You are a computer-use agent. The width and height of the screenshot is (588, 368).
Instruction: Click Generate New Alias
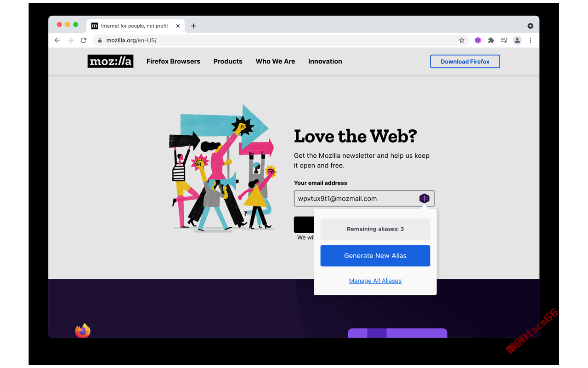pos(375,256)
